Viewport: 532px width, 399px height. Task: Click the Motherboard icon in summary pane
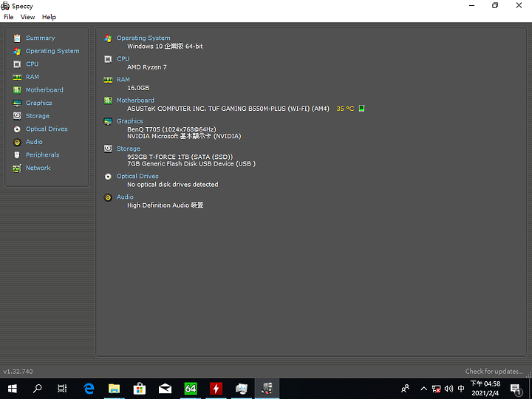(x=108, y=100)
